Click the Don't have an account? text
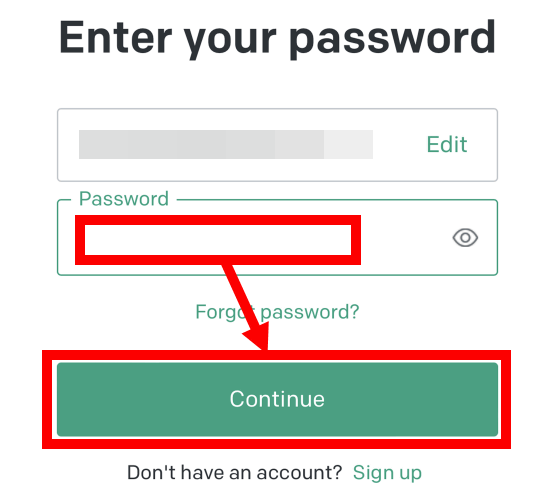 tap(235, 473)
